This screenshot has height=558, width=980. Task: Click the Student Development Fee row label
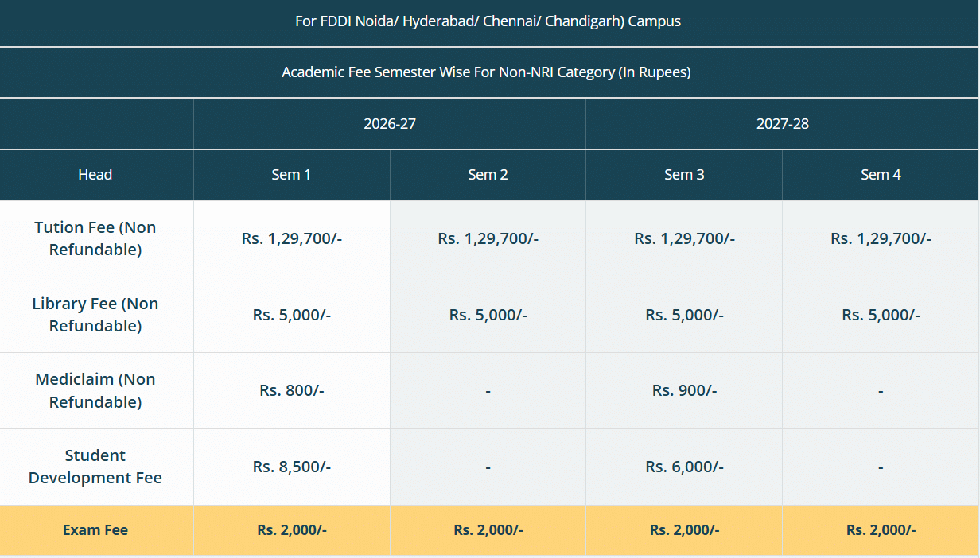pos(95,467)
